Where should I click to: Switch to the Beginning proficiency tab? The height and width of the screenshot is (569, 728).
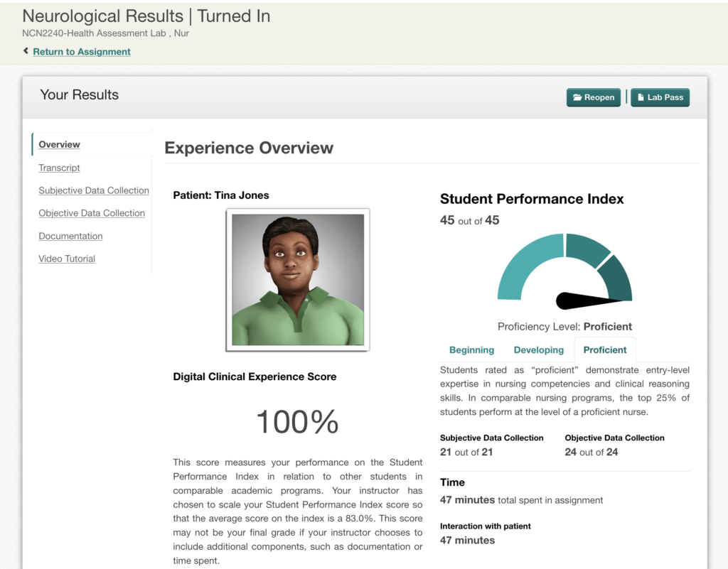(x=471, y=350)
